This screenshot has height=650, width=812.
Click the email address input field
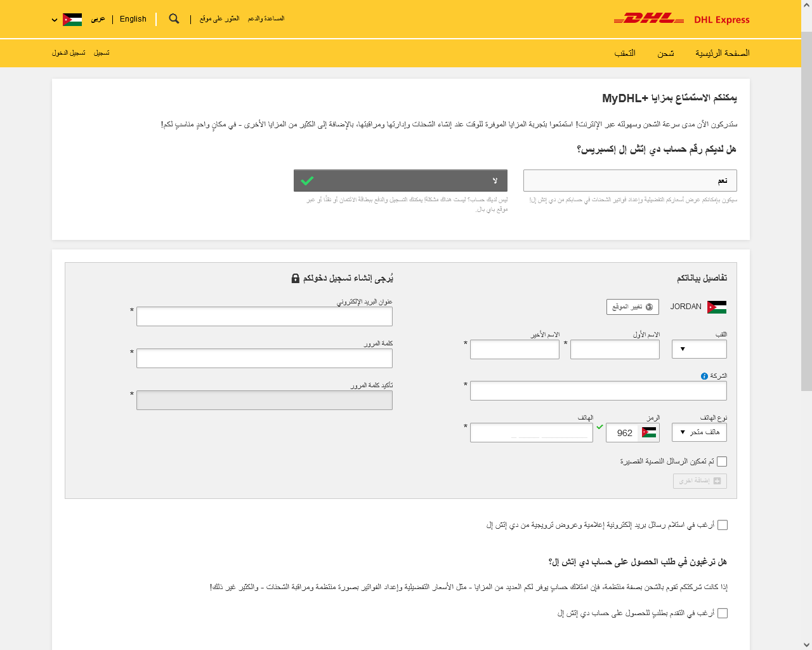pos(265,317)
